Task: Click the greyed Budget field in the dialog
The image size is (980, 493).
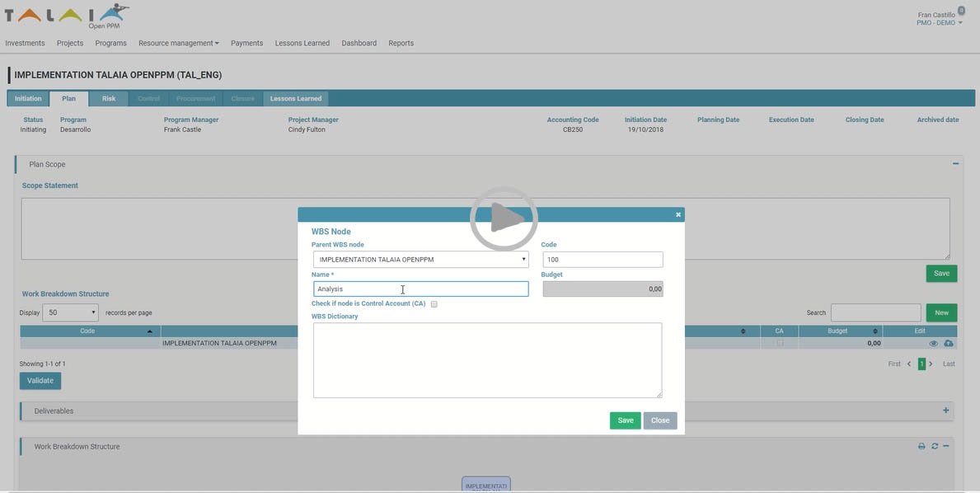Action: pos(603,289)
